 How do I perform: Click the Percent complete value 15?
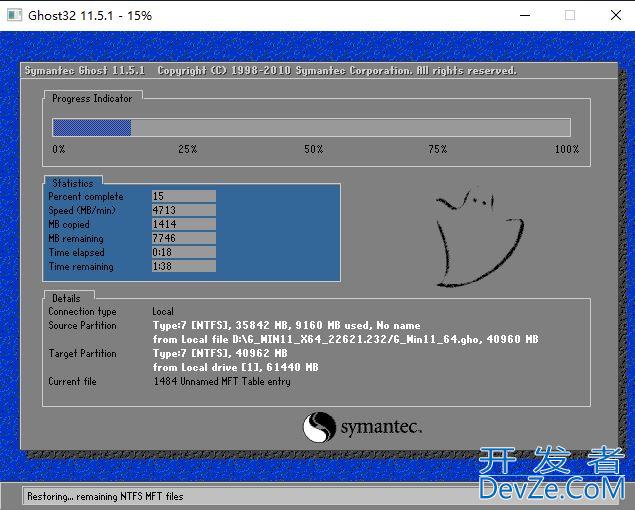click(183, 196)
